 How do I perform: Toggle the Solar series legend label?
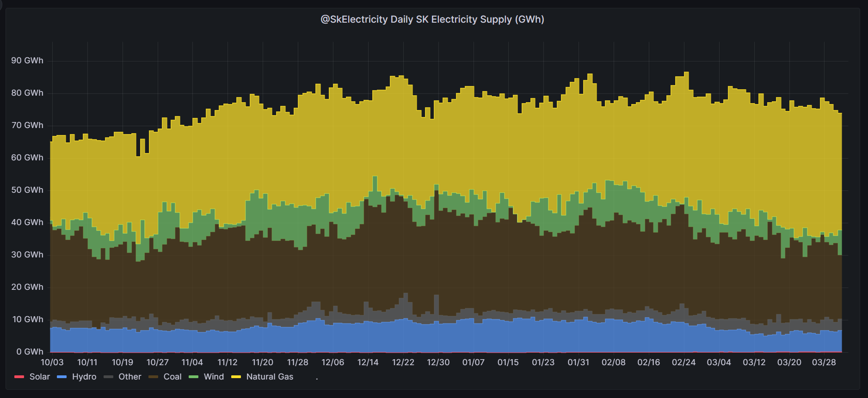(39, 377)
